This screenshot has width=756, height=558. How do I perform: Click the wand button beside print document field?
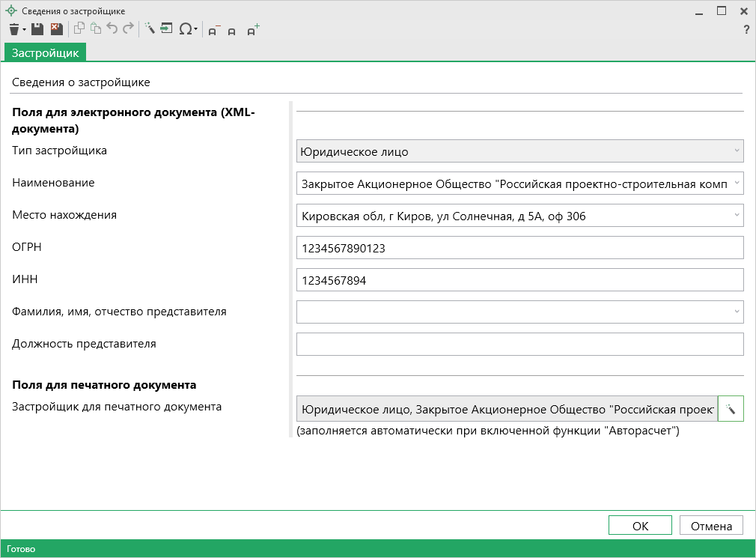731,409
